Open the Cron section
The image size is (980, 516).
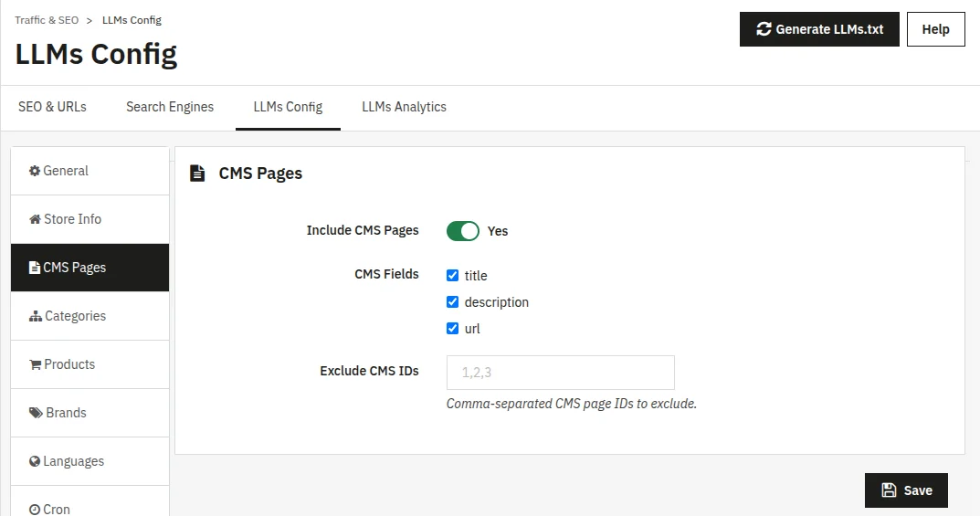90,501
